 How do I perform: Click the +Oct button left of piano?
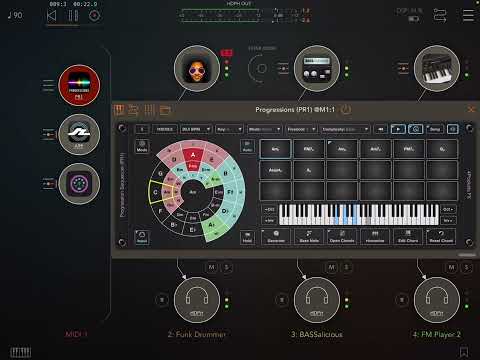269,210
